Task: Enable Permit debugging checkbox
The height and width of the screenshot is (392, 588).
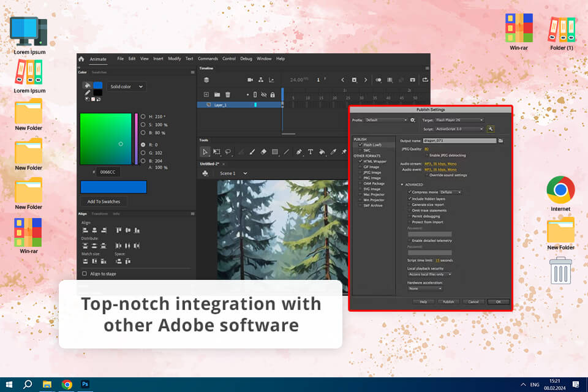Action: [x=410, y=216]
